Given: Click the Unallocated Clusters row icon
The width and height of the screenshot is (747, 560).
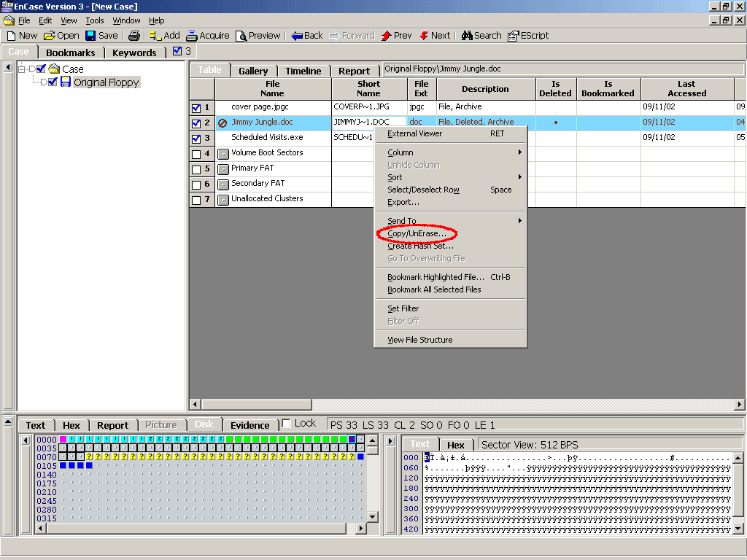Looking at the screenshot, I should tap(223, 200).
